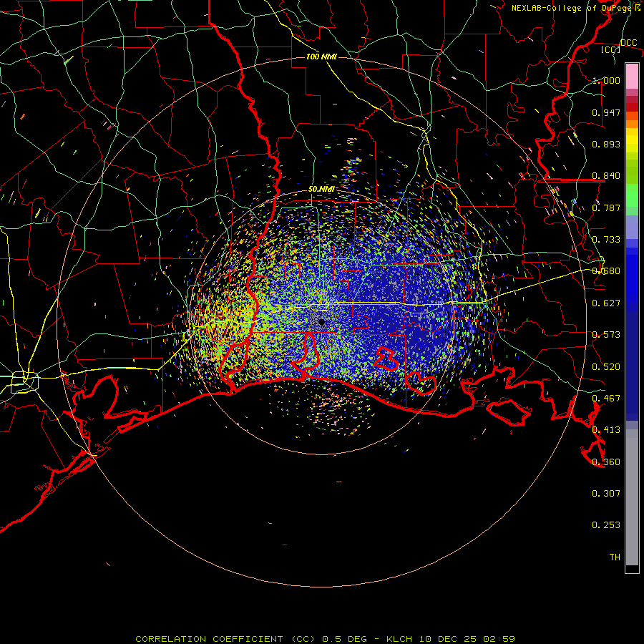Click the 0.947 color scale value
Viewport: 644px width, 644px height.
coord(606,112)
